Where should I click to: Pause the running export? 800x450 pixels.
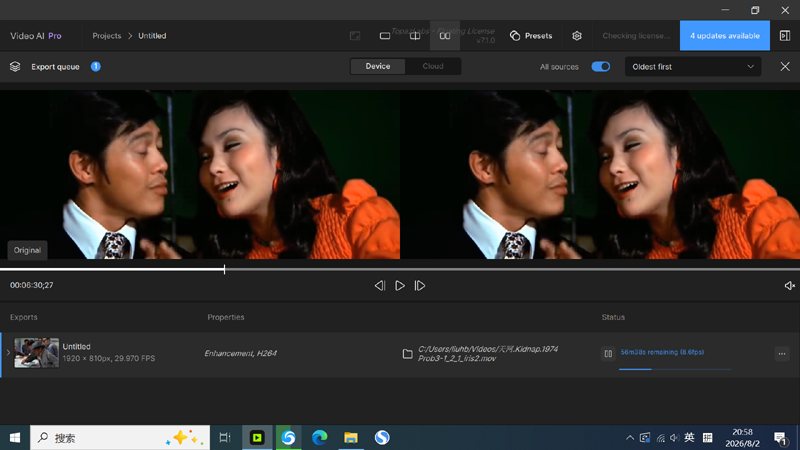[608, 353]
